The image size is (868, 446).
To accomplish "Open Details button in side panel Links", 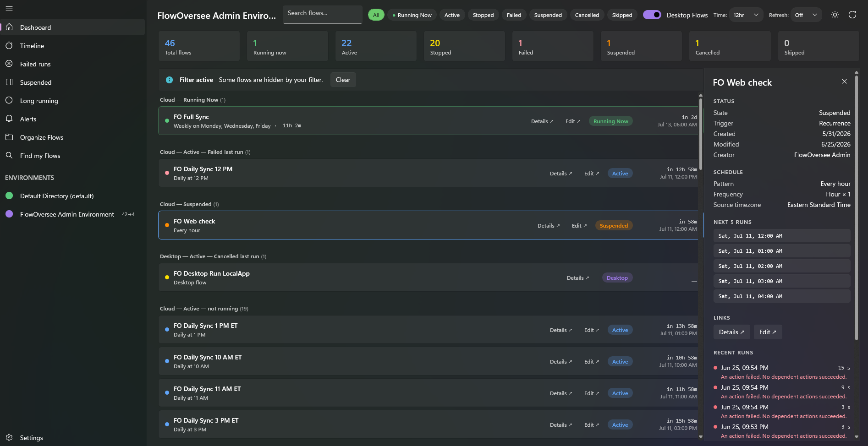I will point(731,332).
